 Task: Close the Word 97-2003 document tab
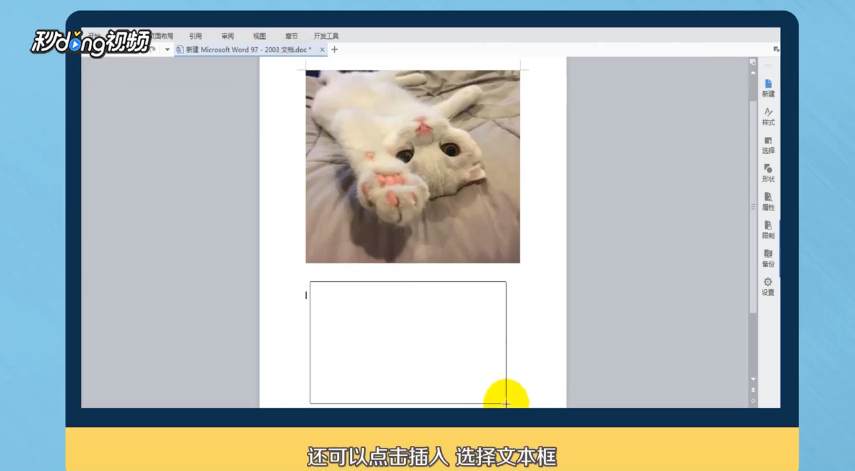322,50
